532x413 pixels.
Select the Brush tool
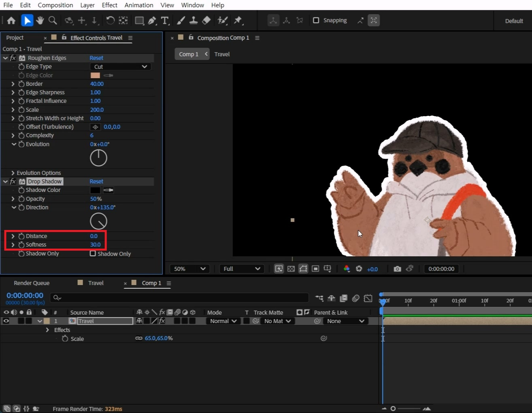(x=181, y=20)
